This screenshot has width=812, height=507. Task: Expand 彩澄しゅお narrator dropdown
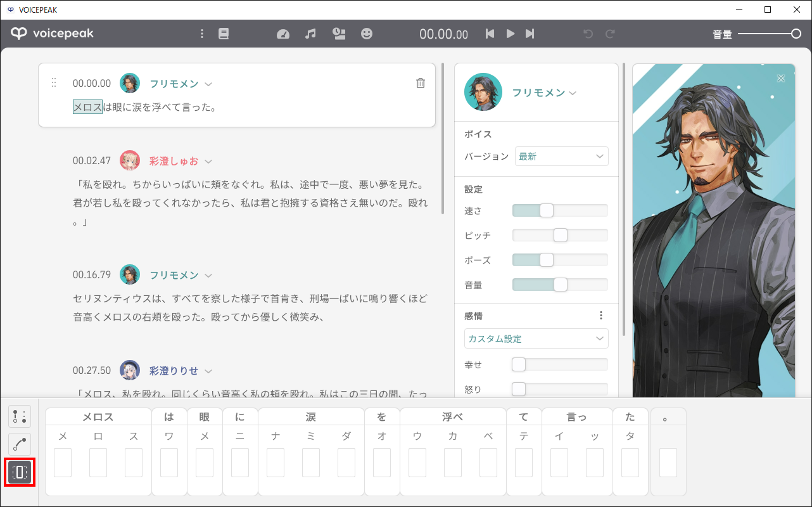tap(208, 161)
